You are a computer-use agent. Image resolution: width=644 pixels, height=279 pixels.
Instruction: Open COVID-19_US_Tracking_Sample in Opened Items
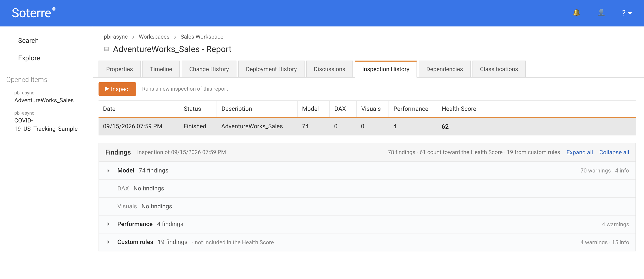(46, 124)
